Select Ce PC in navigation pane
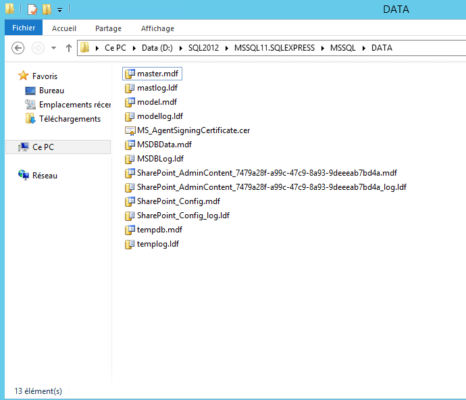 coord(43,147)
